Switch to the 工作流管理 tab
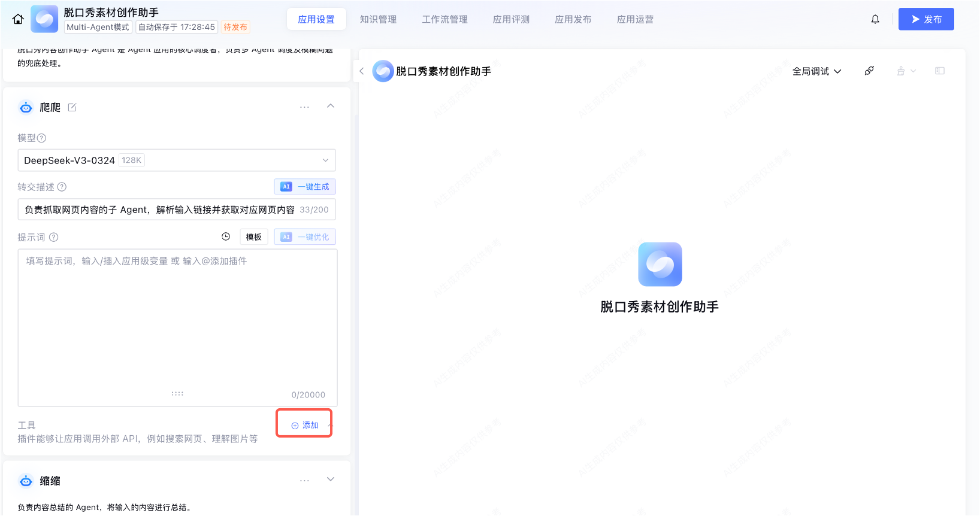980x516 pixels. 444,19
